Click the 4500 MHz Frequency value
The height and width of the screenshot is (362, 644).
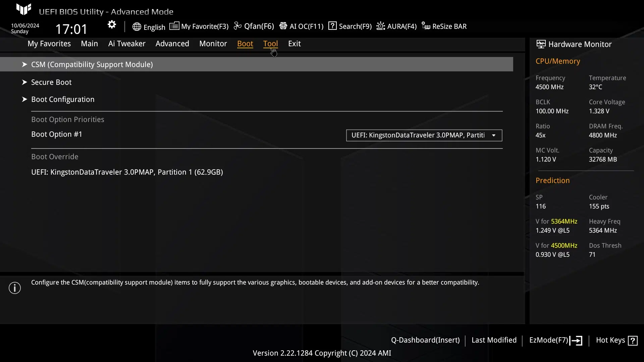coord(549,87)
